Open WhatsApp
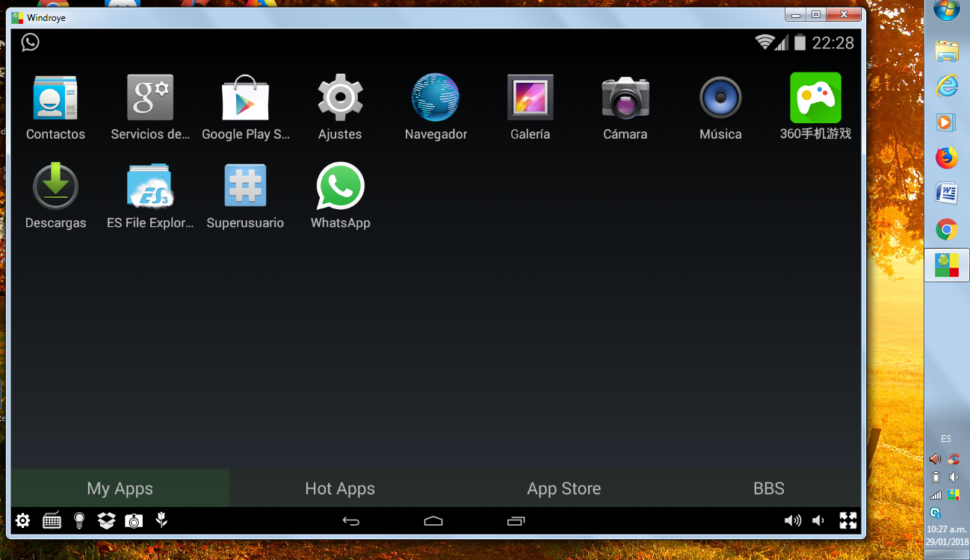This screenshot has height=560, width=970. pyautogui.click(x=340, y=185)
